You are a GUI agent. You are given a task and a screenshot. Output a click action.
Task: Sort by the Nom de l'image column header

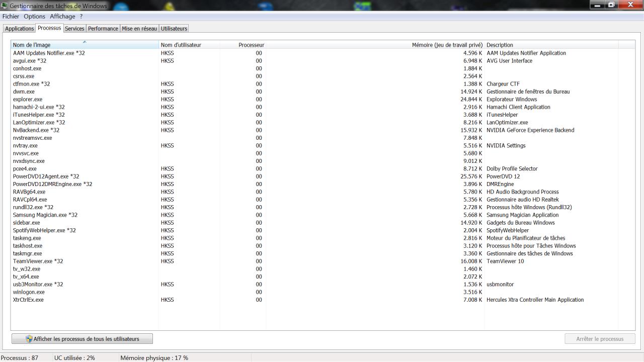tap(85, 45)
